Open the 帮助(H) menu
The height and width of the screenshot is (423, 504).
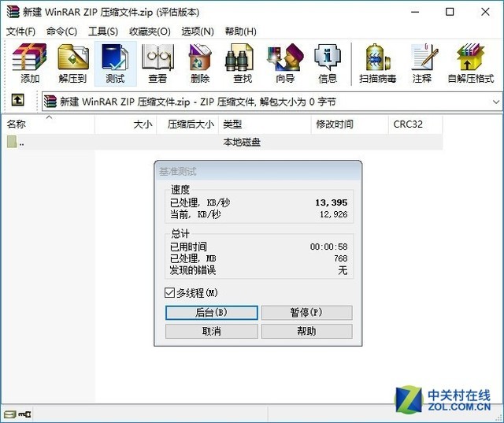click(x=241, y=32)
